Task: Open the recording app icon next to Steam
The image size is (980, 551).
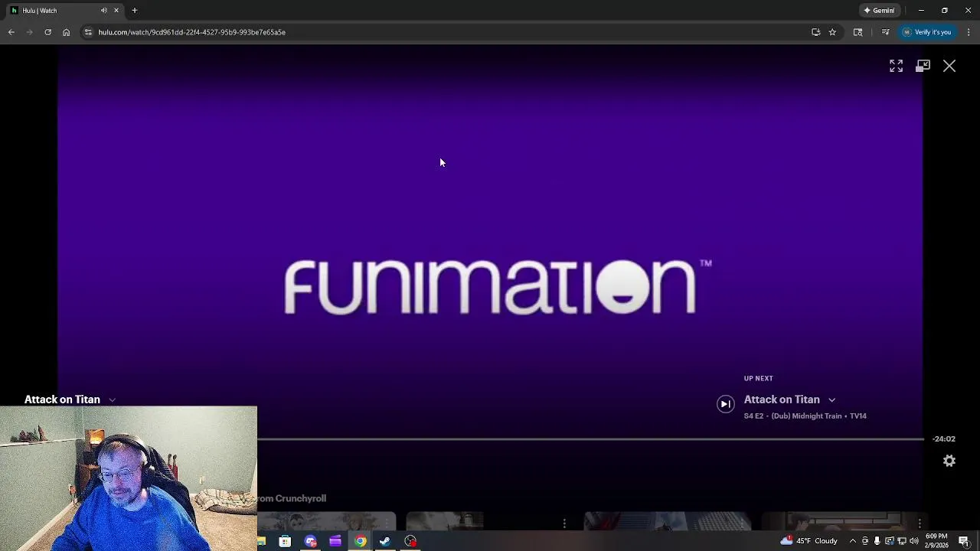Action: 410,541
